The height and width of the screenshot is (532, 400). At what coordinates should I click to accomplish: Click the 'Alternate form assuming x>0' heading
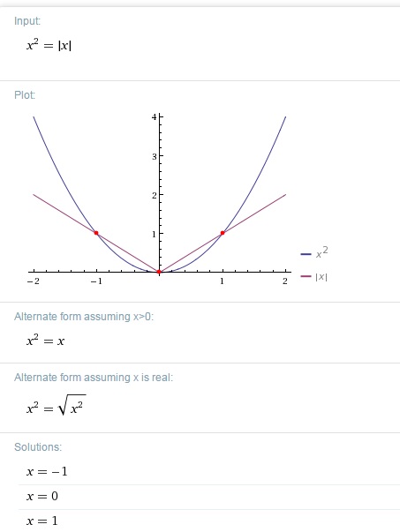click(84, 317)
